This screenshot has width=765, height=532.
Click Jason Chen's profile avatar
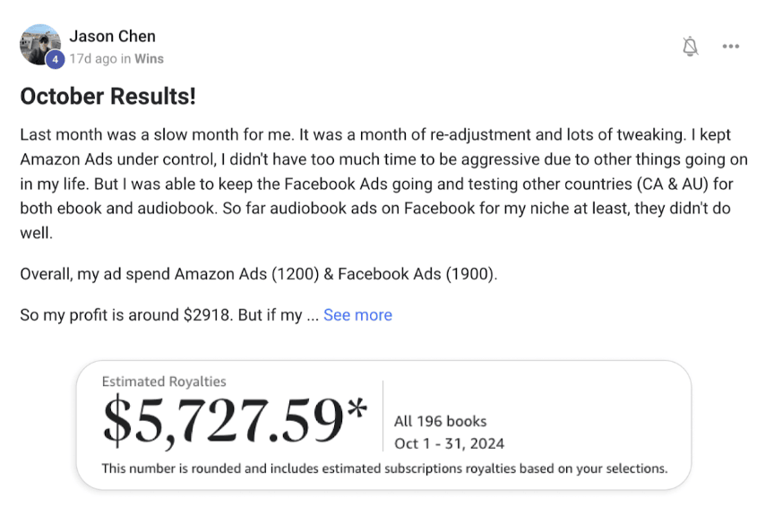(39, 45)
